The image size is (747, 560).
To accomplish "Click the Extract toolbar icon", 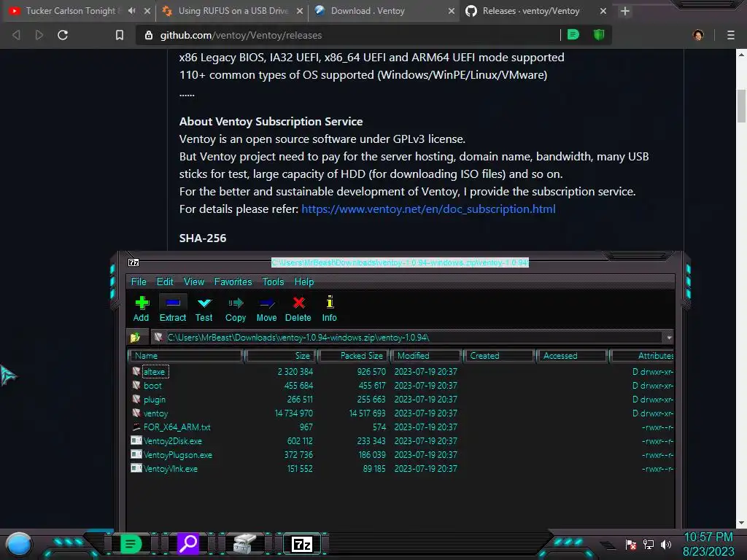I will [172, 308].
